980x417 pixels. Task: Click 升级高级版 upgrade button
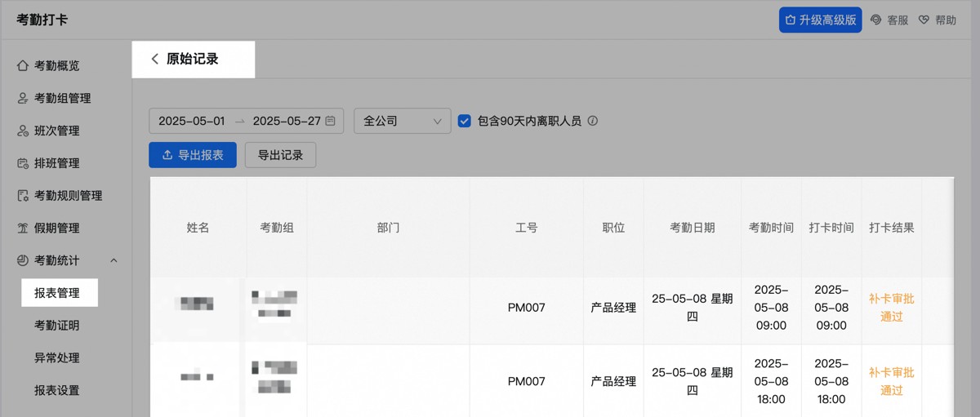tap(820, 20)
